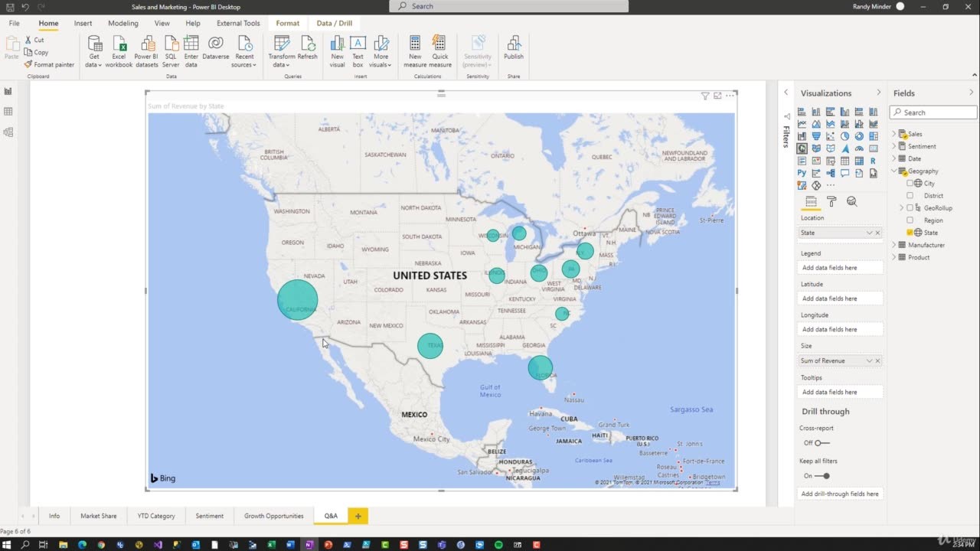Open the Recent sources dropdown
The width and height of the screenshot is (980, 551).
click(x=245, y=51)
